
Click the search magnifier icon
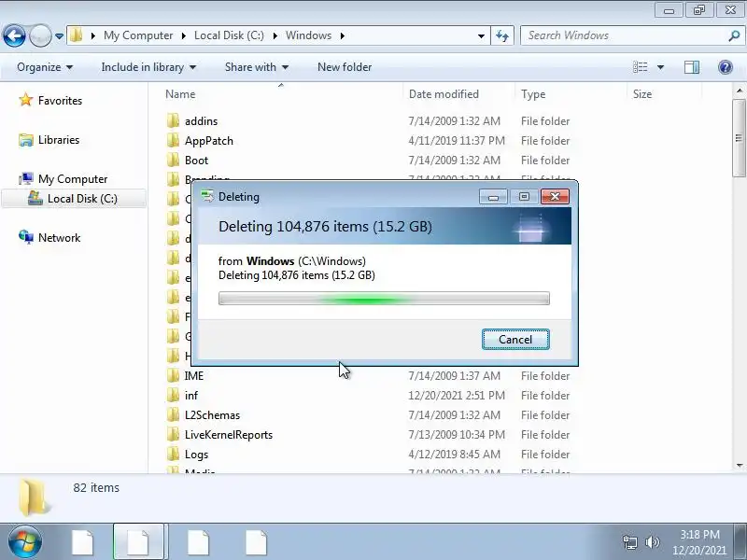[x=734, y=35]
